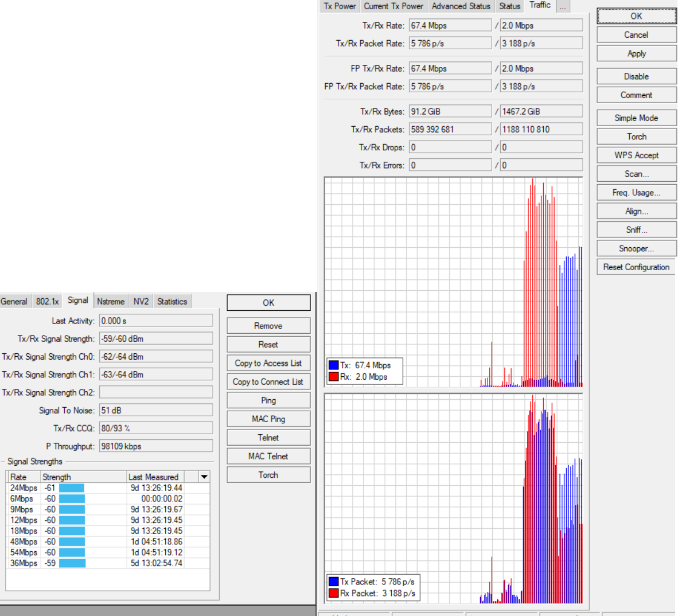
Task: Open the Signal Strengths column dropdown arrow
Action: tap(204, 477)
